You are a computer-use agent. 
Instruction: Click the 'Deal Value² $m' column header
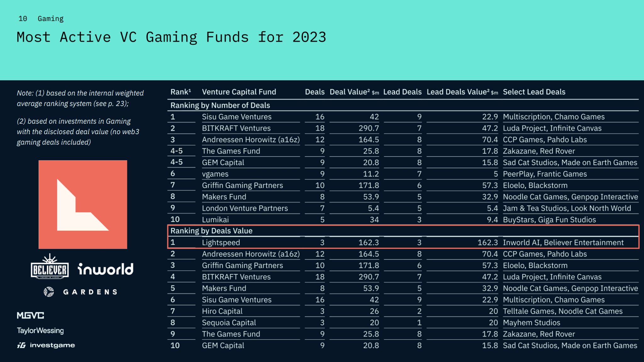coord(354,92)
